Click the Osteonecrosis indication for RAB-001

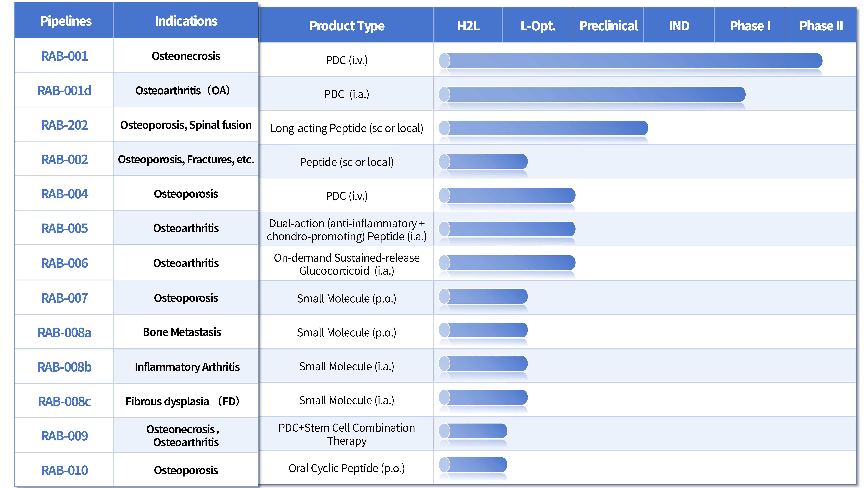click(186, 56)
